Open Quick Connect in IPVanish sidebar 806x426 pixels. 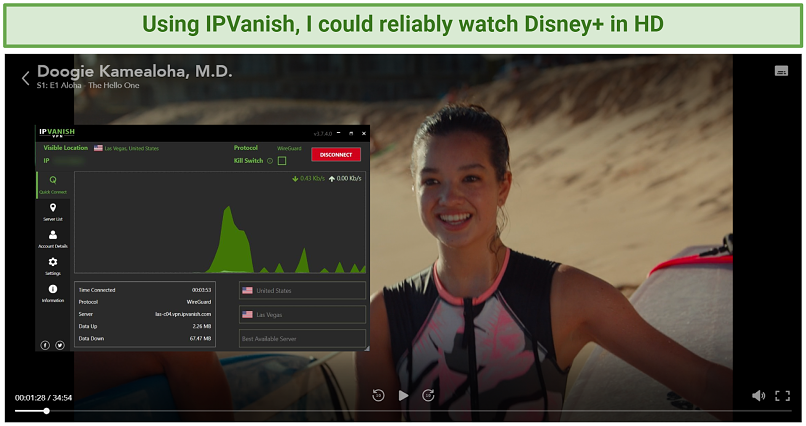[x=53, y=184]
